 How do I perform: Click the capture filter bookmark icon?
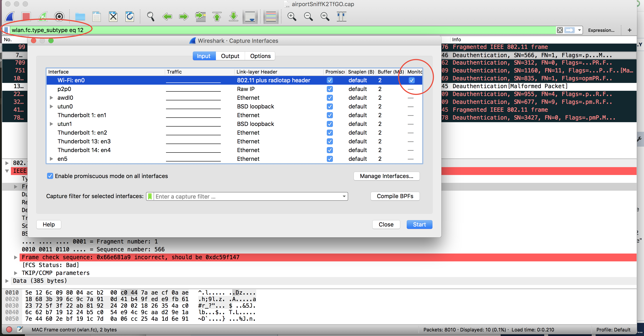[150, 196]
